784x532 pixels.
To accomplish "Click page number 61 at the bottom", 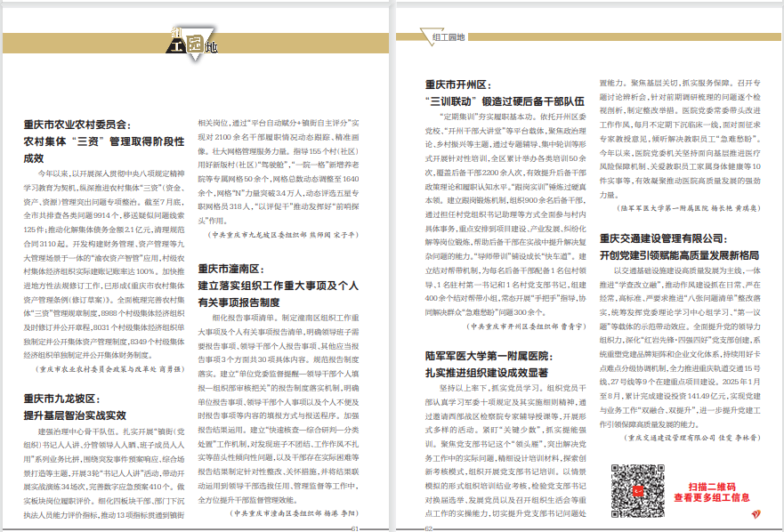I will tap(354, 527).
